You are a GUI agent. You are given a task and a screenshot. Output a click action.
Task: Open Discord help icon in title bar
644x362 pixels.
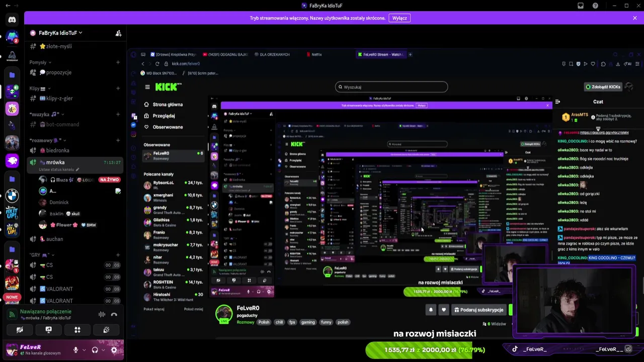click(x=596, y=6)
